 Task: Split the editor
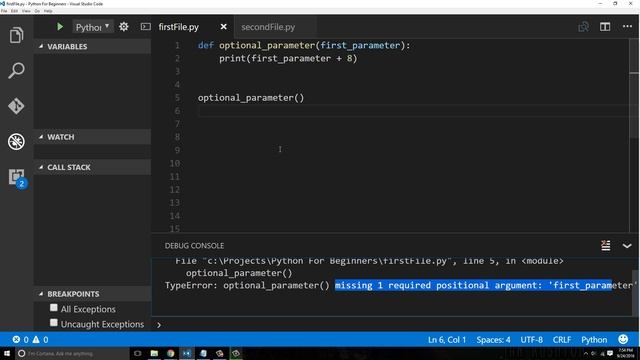point(605,27)
